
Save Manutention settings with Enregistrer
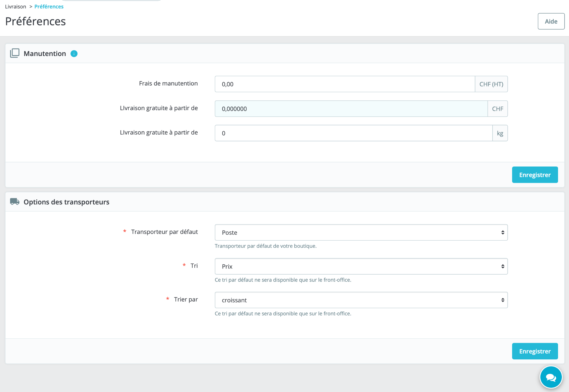[x=535, y=175]
